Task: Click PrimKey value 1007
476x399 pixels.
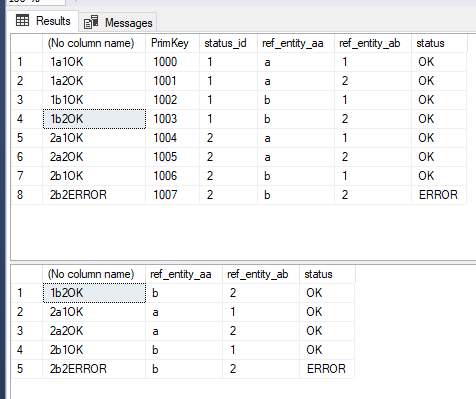Action: point(172,195)
